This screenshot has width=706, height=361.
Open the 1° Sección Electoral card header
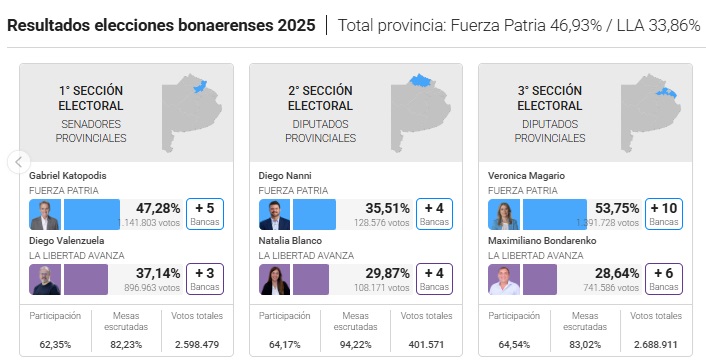coord(127,113)
